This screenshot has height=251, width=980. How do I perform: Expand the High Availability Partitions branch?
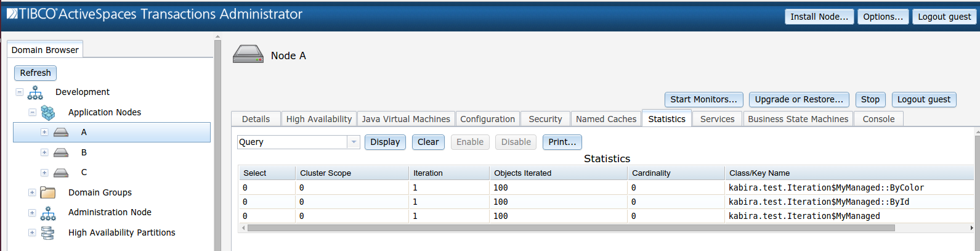click(x=32, y=232)
